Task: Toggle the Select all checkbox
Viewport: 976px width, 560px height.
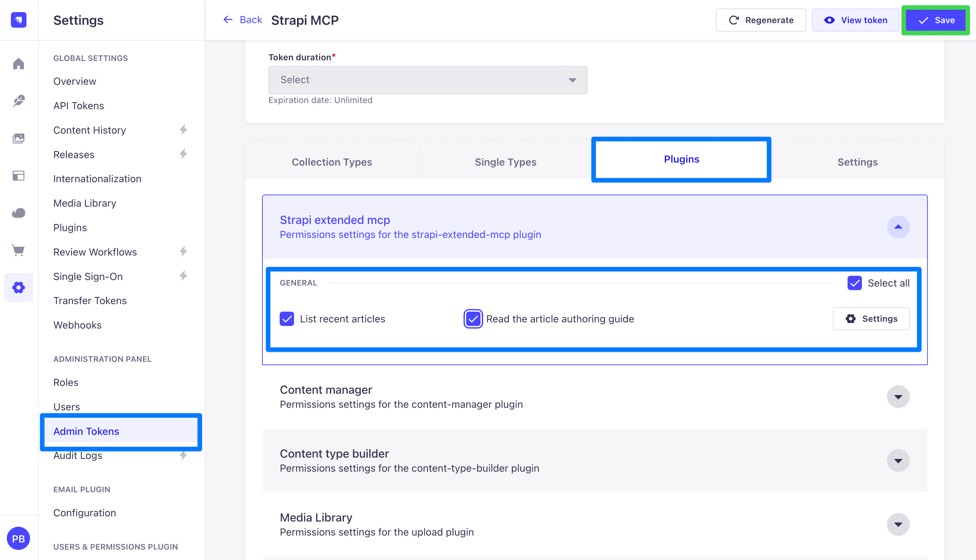Action: click(x=854, y=283)
